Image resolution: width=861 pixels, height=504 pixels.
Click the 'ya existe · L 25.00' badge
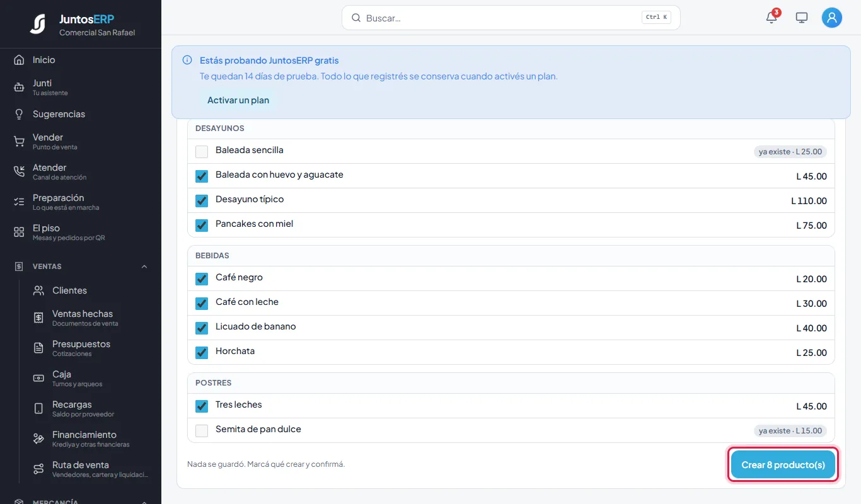[790, 152]
